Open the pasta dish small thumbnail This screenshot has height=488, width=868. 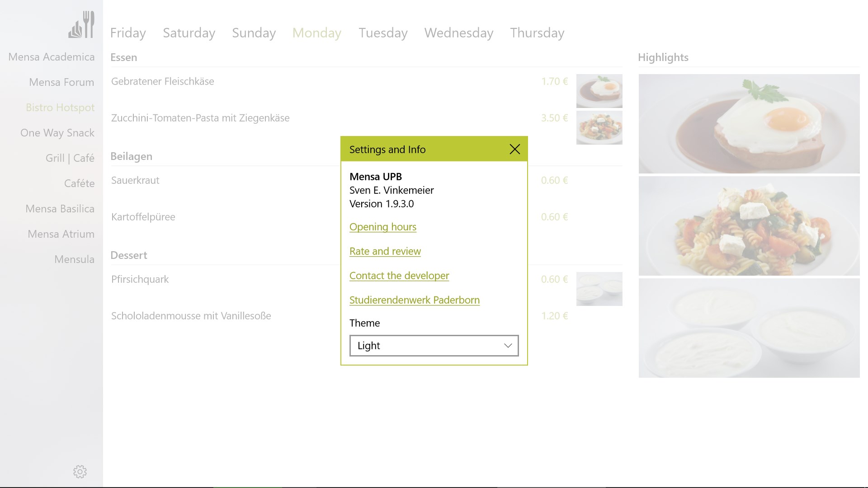click(599, 127)
